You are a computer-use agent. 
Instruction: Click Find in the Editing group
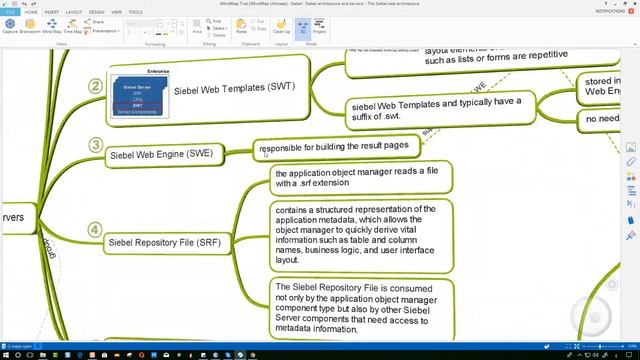[x=213, y=21]
